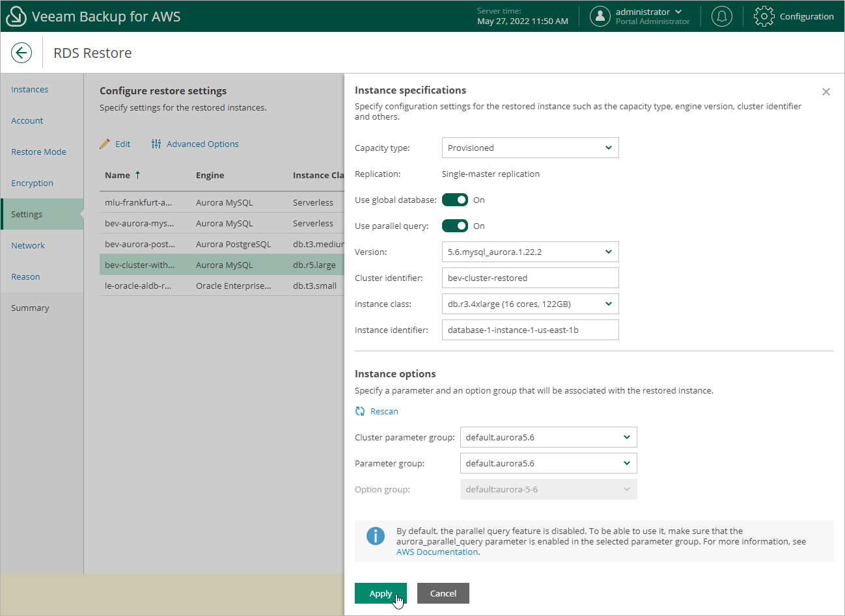The width and height of the screenshot is (845, 616).
Task: Toggle the Use global database switch
Action: (455, 200)
